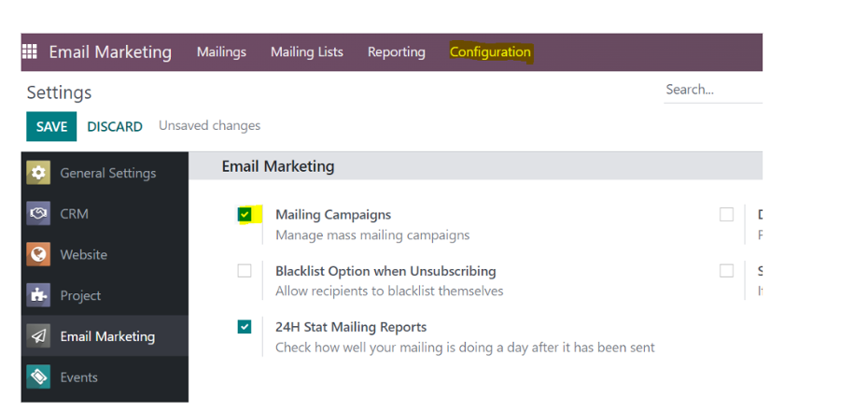This screenshot has height=412, width=868.
Task: Click the '24H Stat Mailing Reports' label
Action: 351,327
